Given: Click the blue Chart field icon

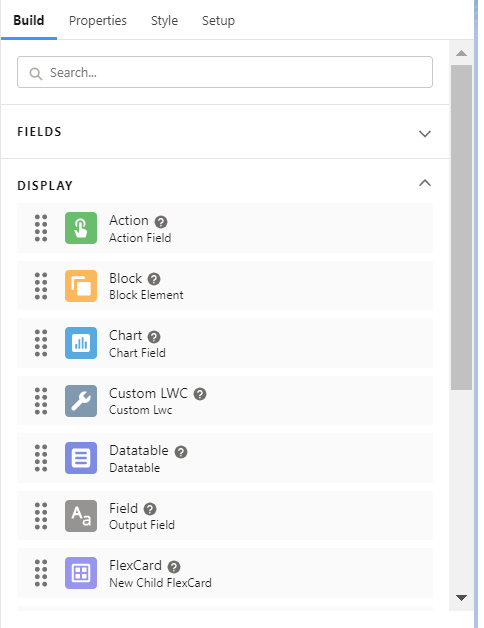Looking at the screenshot, I should tap(81, 343).
